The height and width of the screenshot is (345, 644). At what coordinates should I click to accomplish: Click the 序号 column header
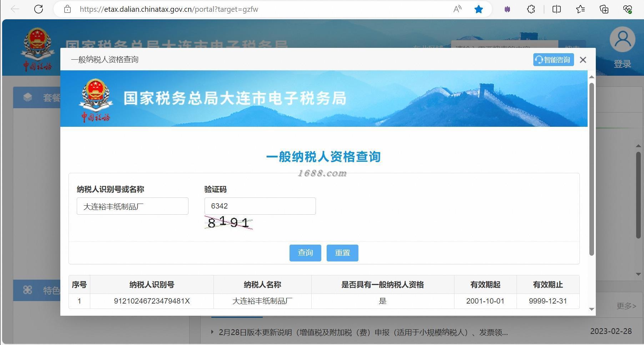pyautogui.click(x=79, y=285)
